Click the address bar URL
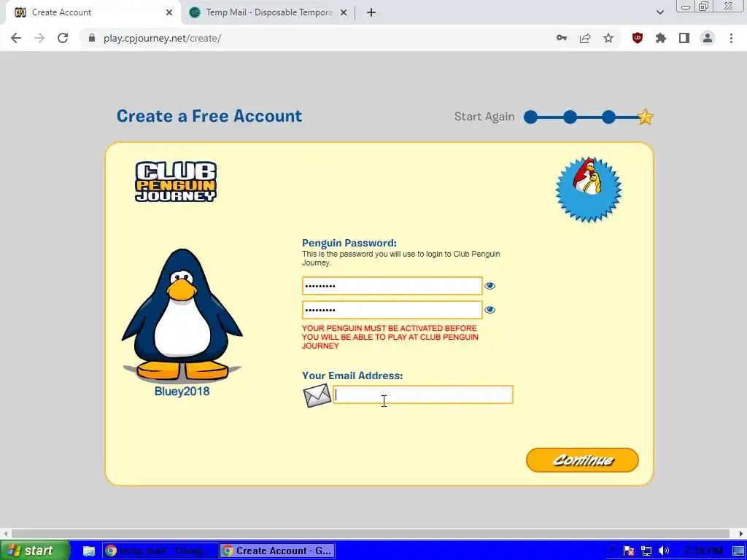The height and width of the screenshot is (560, 747). (x=162, y=38)
